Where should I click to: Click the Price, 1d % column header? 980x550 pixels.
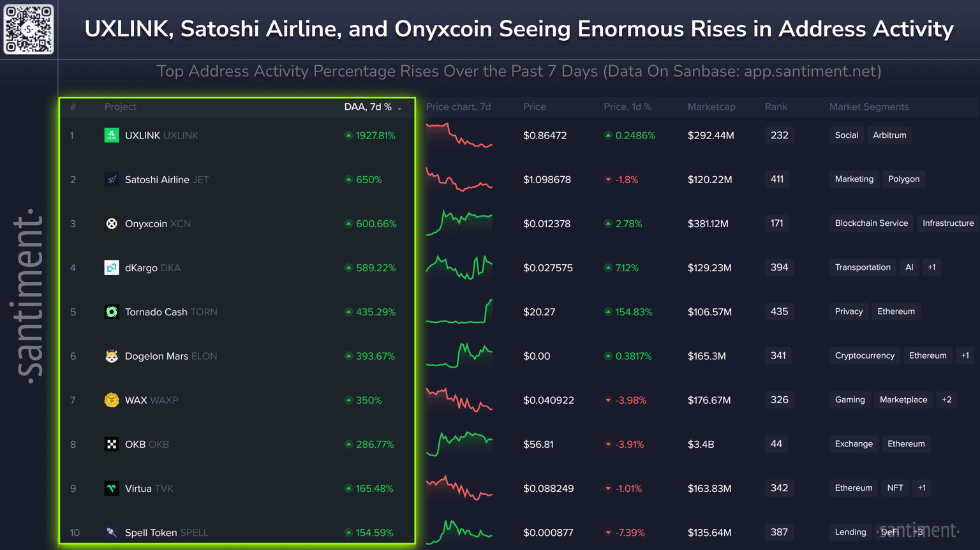tap(627, 107)
